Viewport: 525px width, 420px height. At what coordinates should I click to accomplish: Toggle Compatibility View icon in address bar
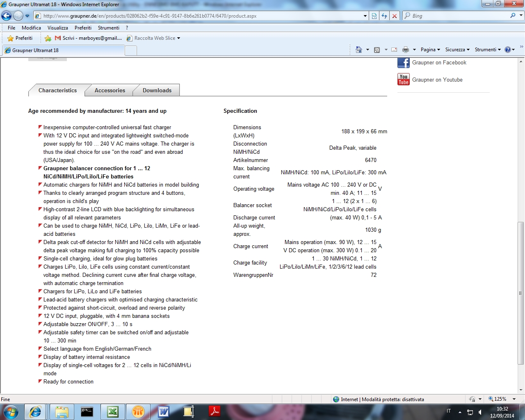[x=374, y=16]
